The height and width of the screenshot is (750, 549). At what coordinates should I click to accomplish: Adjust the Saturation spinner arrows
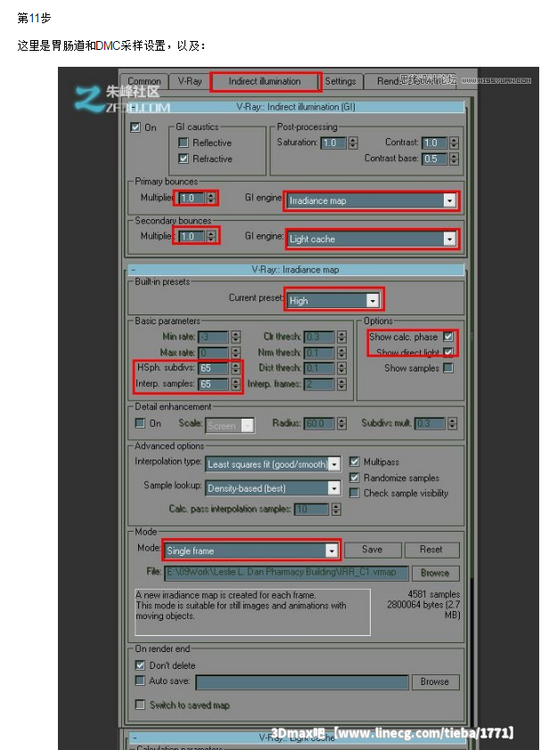(x=353, y=143)
